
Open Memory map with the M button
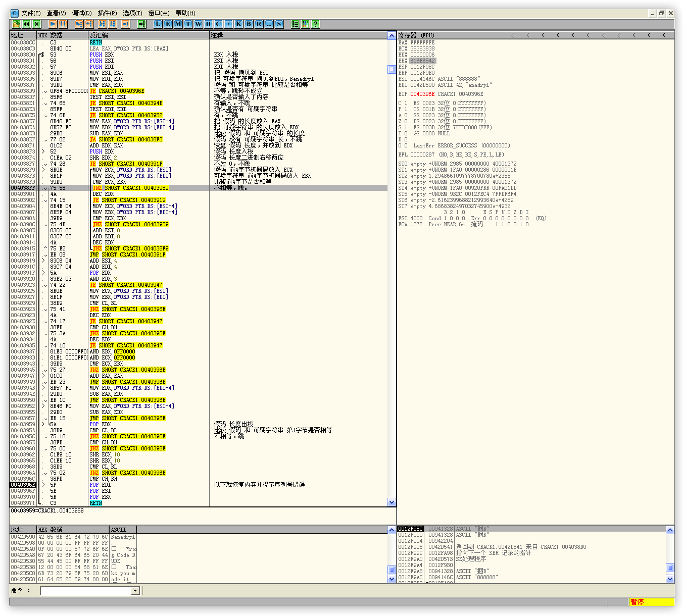click(178, 24)
